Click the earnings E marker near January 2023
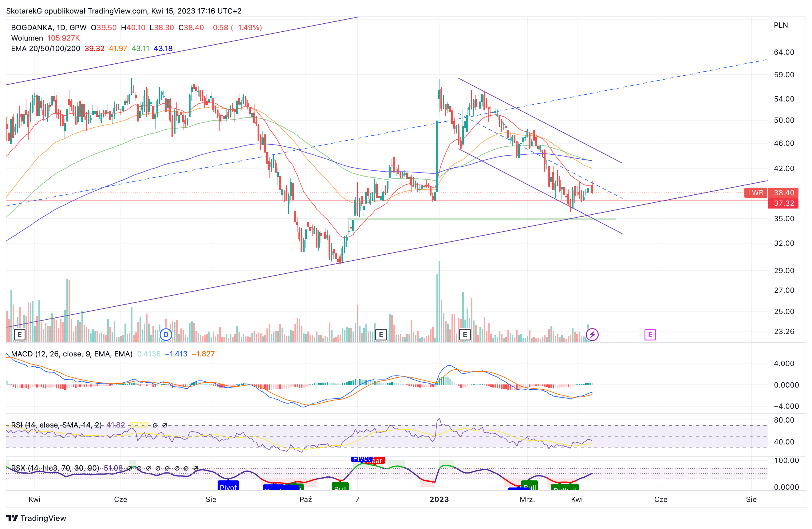 click(465, 334)
